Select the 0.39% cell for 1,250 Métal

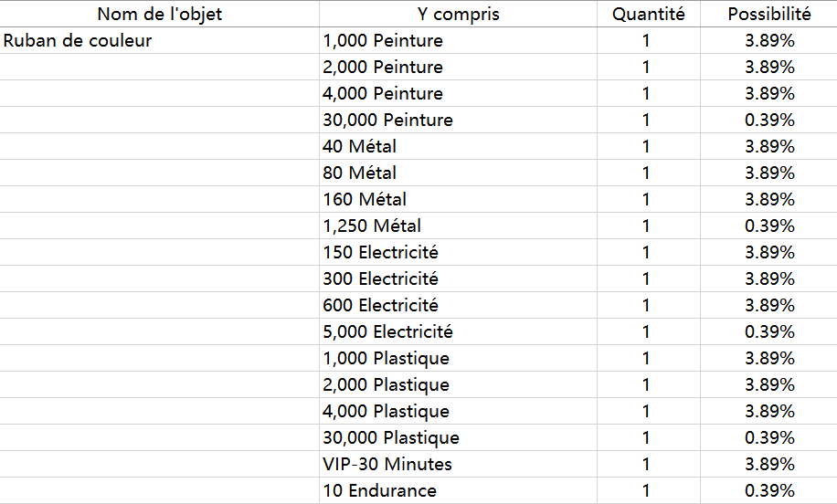click(768, 226)
